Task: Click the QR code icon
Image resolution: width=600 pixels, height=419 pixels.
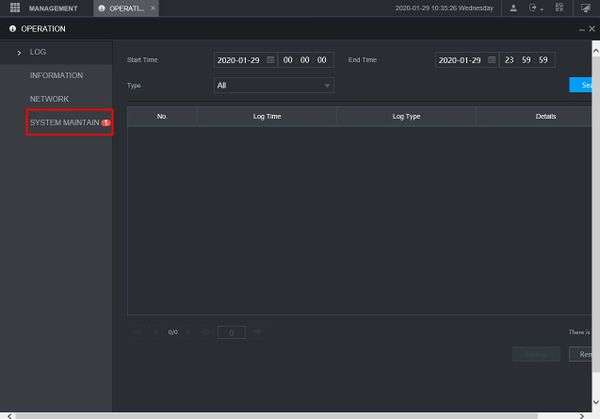Action: click(x=559, y=8)
